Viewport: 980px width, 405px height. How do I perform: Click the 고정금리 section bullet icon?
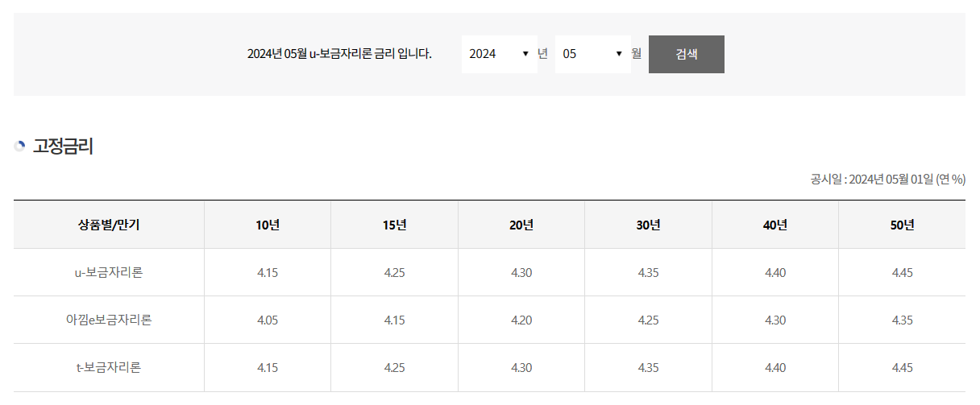(x=20, y=147)
